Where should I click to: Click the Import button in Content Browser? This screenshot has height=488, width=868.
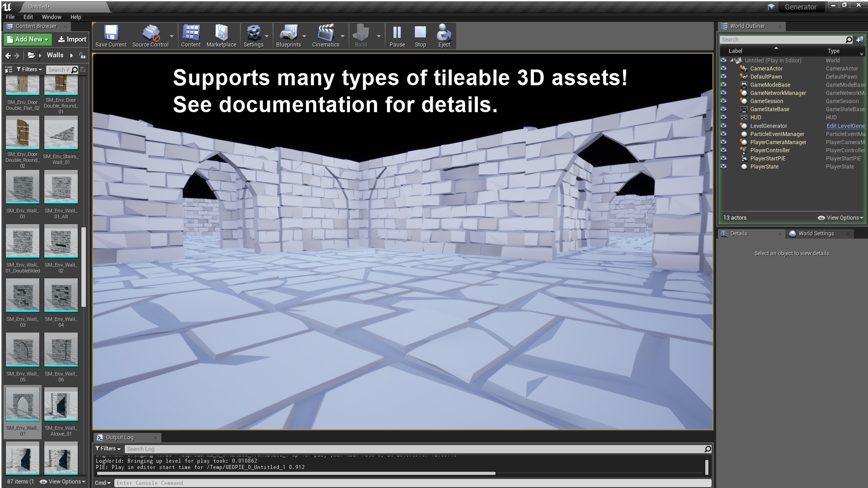71,39
